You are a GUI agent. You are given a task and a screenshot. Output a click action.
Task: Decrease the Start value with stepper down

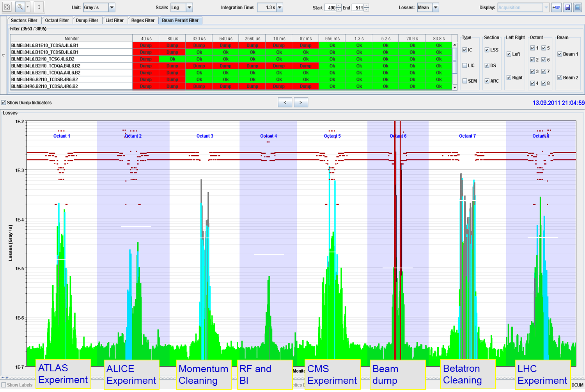click(x=339, y=9)
